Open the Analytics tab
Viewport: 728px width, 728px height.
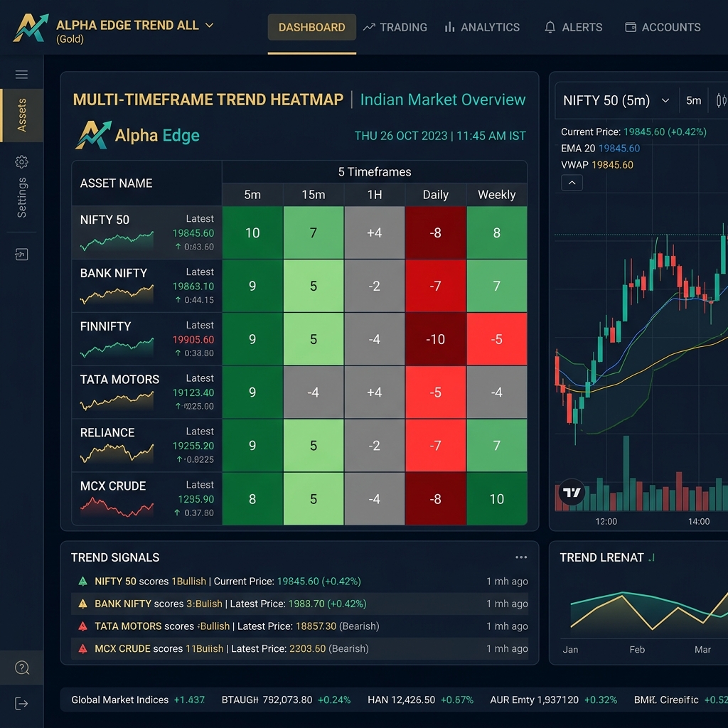(482, 28)
